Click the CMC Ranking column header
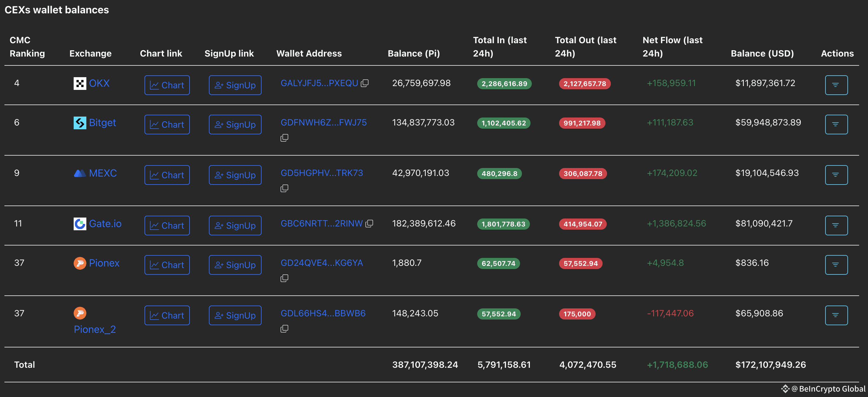Image resolution: width=868 pixels, height=397 pixels. [27, 47]
